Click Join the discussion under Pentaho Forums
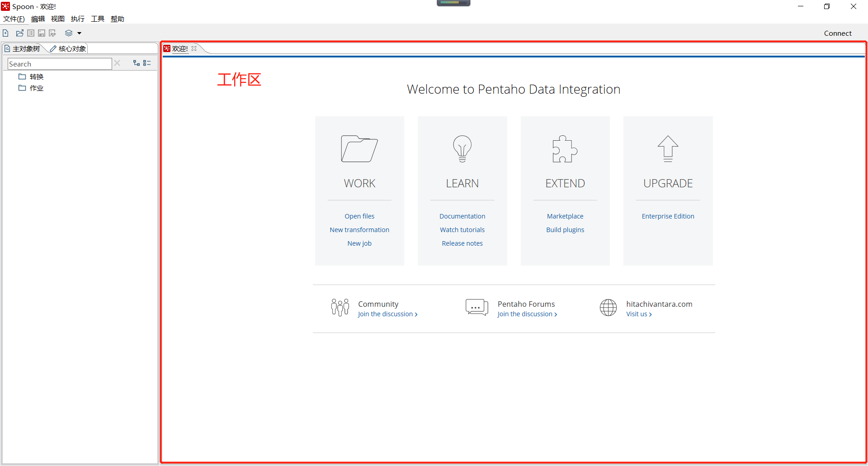Image resolution: width=868 pixels, height=466 pixels. pos(527,314)
